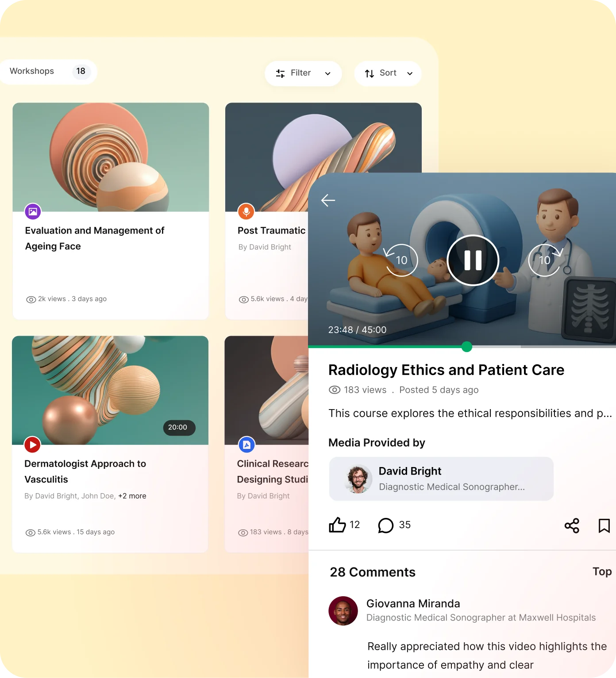Screen dimensions: 616x678
Task: Pause the Radiology Ethics video
Action: 473,260
